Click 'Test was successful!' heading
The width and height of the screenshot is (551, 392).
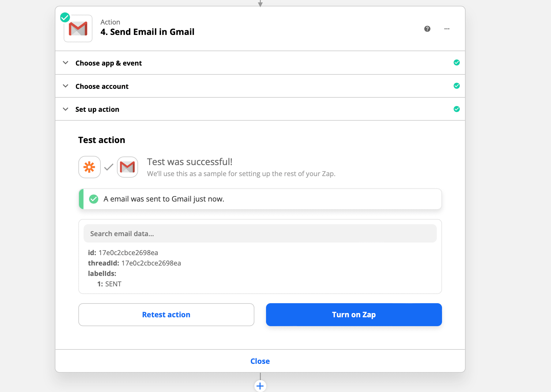click(190, 162)
